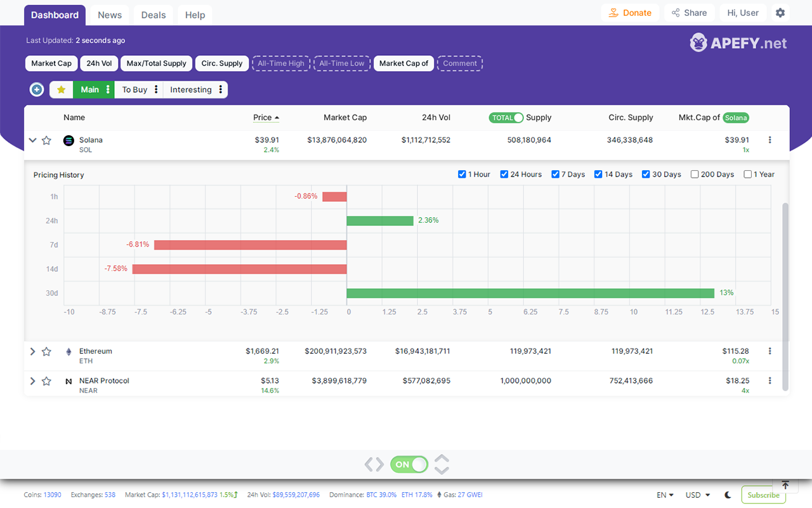Jump to top with arrow icon
Image resolution: width=812 pixels, height=508 pixels.
(x=785, y=485)
